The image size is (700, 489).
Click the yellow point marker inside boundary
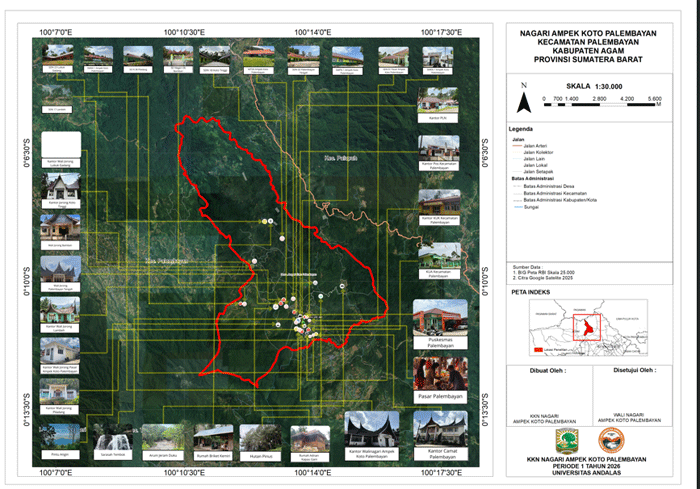click(264, 222)
